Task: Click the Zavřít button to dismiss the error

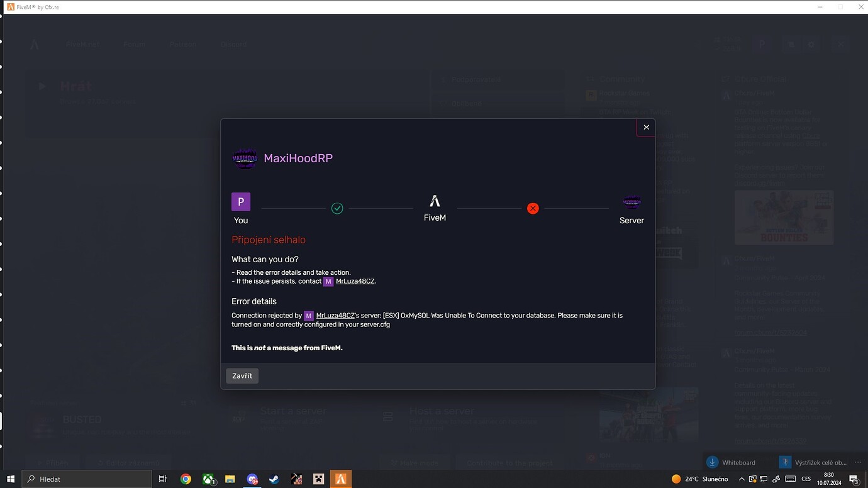Action: 242,375
